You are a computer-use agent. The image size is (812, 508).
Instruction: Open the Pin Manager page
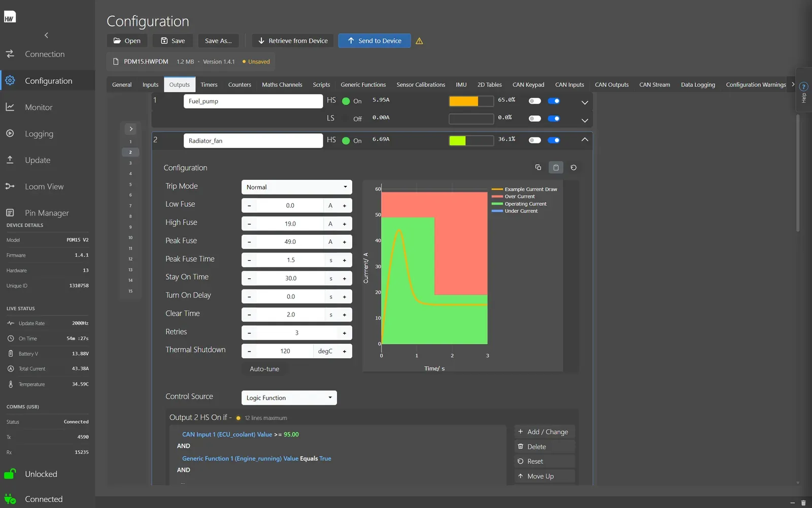coord(47,213)
